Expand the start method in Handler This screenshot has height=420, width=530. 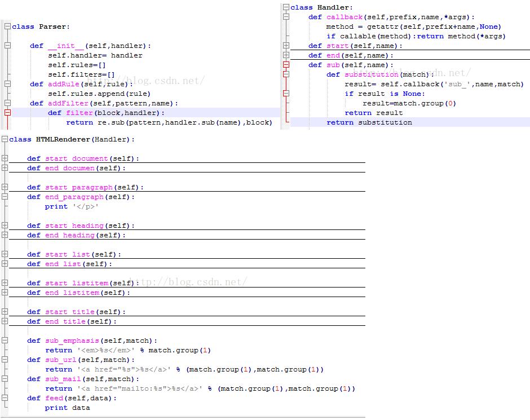(x=286, y=46)
